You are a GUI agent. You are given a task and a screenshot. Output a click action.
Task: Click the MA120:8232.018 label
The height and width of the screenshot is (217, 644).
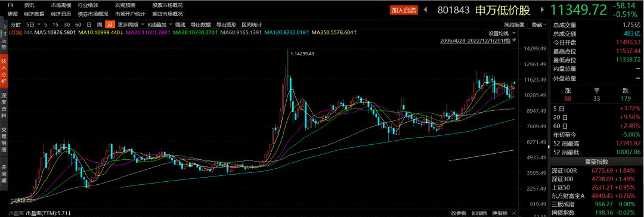pyautogui.click(x=287, y=32)
